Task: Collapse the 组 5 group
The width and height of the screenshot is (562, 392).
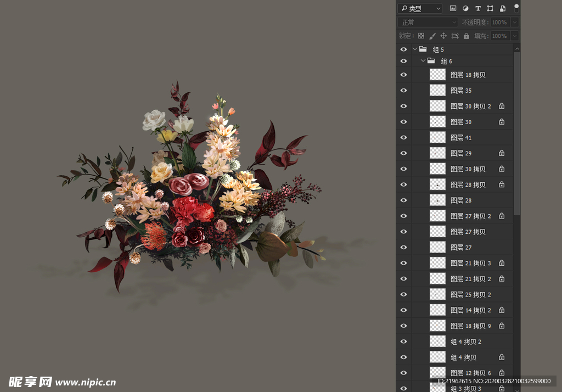Action: click(x=415, y=49)
